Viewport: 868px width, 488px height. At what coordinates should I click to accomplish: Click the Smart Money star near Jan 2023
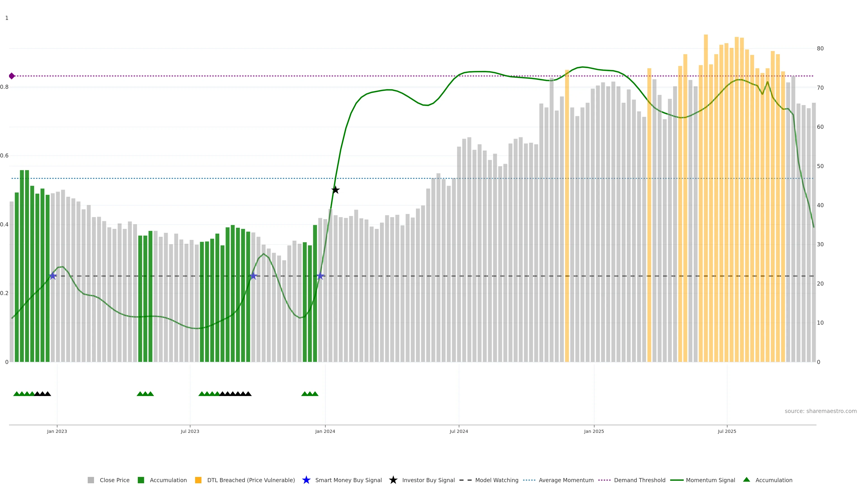[x=53, y=276]
